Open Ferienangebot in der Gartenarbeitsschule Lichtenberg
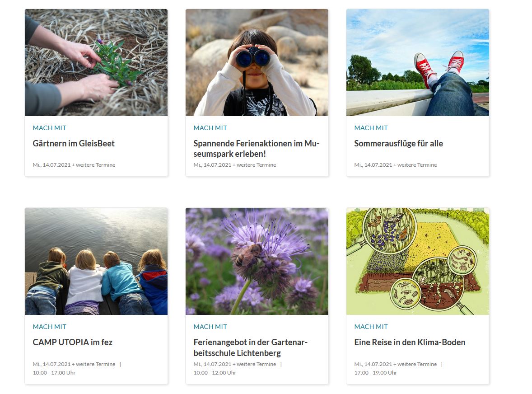 250,347
